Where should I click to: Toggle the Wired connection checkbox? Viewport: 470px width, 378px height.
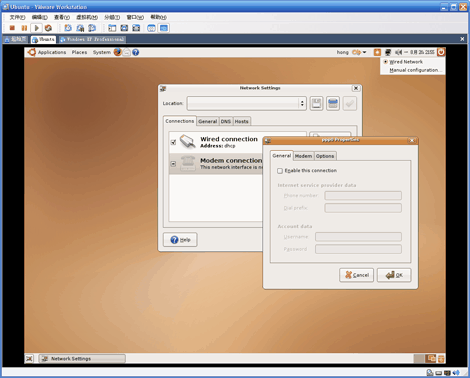[x=173, y=142]
